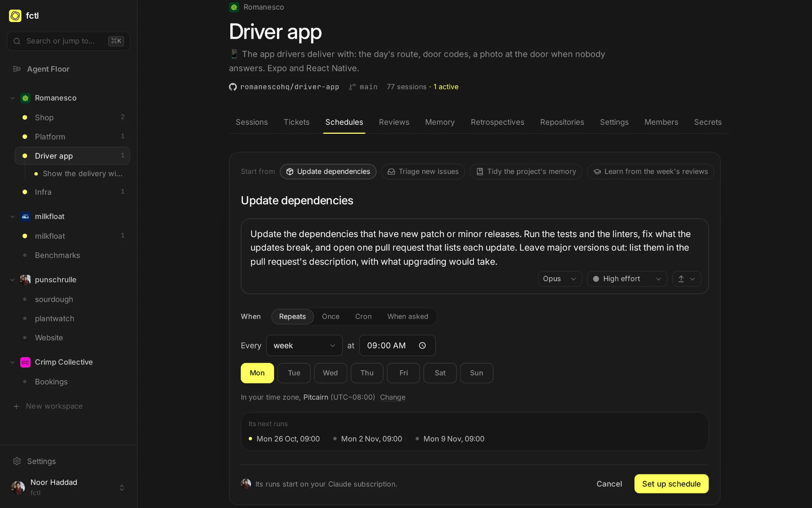Screen dimensions: 812x508
Task: Open the Opus model dropdown
Action: (x=560, y=279)
